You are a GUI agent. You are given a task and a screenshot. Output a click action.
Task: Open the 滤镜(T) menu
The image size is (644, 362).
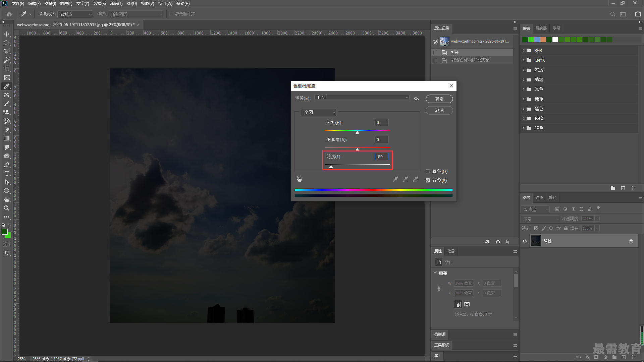tap(116, 4)
